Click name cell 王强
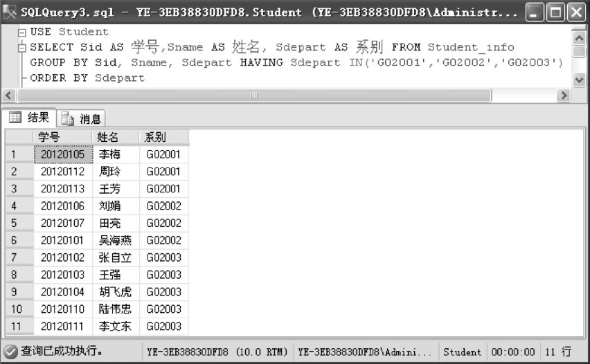This screenshot has width=590, height=364. tap(116, 275)
